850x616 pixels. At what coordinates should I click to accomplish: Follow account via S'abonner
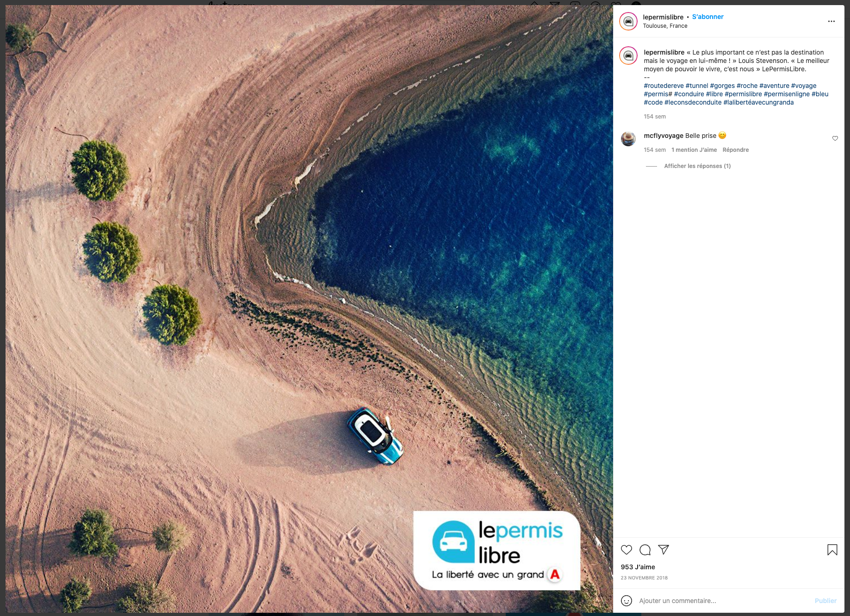707,17
